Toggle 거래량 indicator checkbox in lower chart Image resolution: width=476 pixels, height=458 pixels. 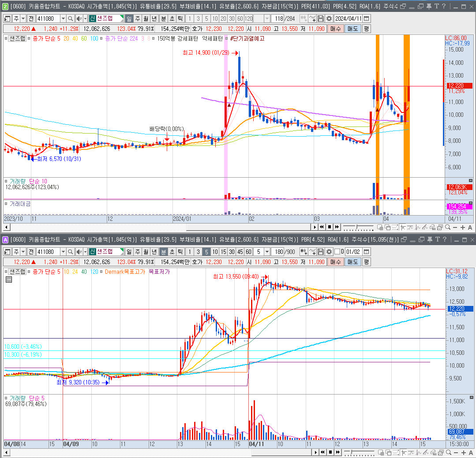tap(6, 398)
